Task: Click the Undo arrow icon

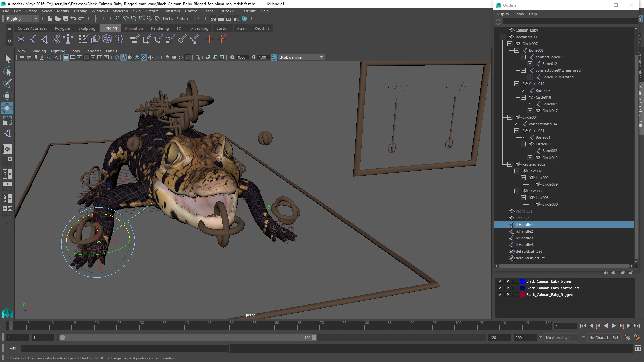Action: 73,19
